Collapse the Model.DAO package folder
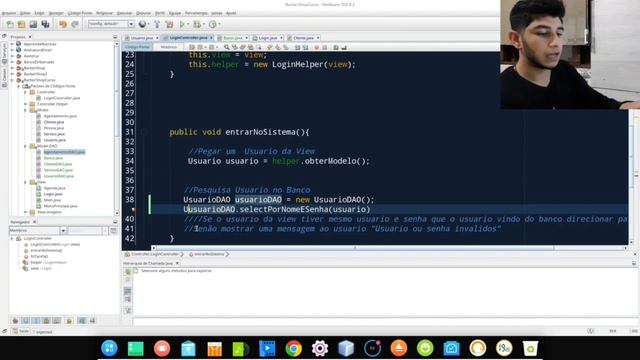 pos(26,146)
